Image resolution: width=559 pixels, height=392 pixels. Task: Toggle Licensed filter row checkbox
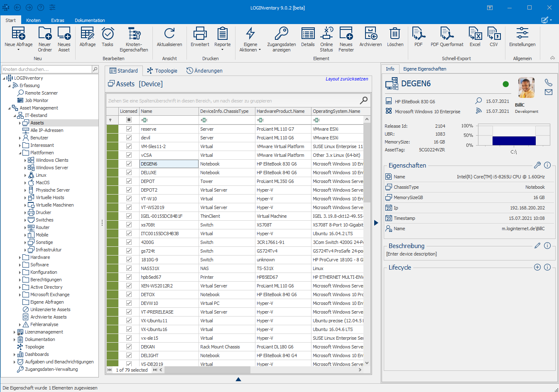click(129, 120)
